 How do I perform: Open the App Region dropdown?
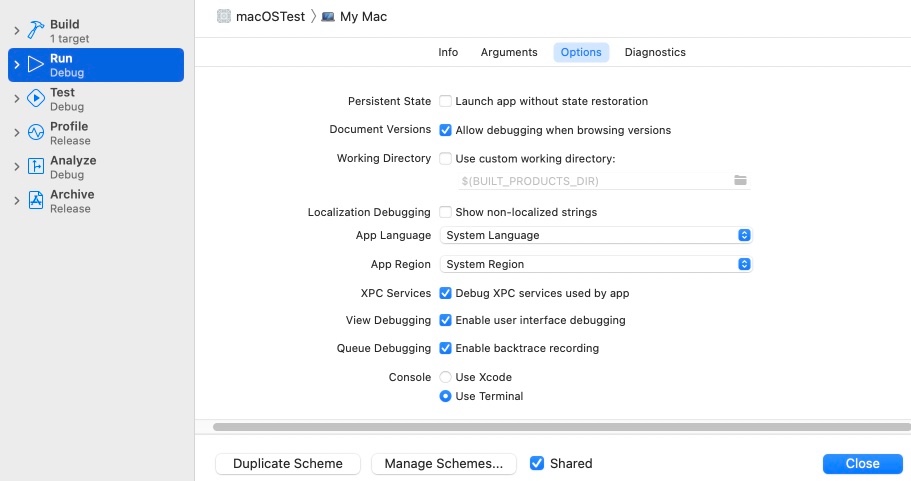595,264
